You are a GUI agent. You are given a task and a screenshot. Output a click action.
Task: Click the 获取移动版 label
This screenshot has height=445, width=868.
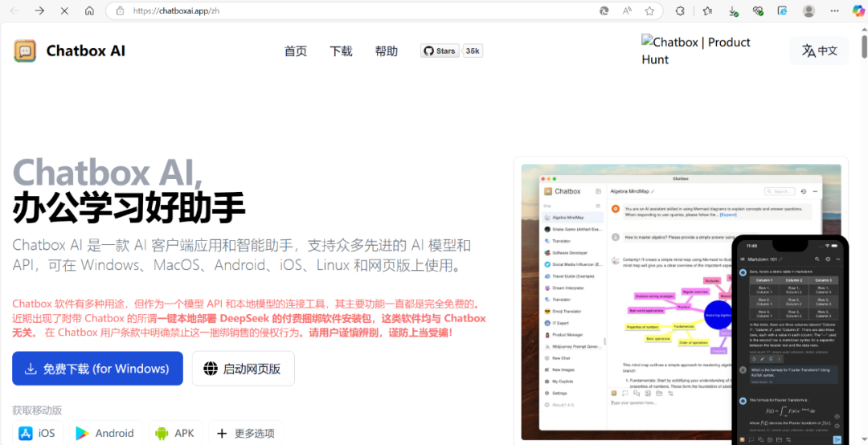click(37, 410)
